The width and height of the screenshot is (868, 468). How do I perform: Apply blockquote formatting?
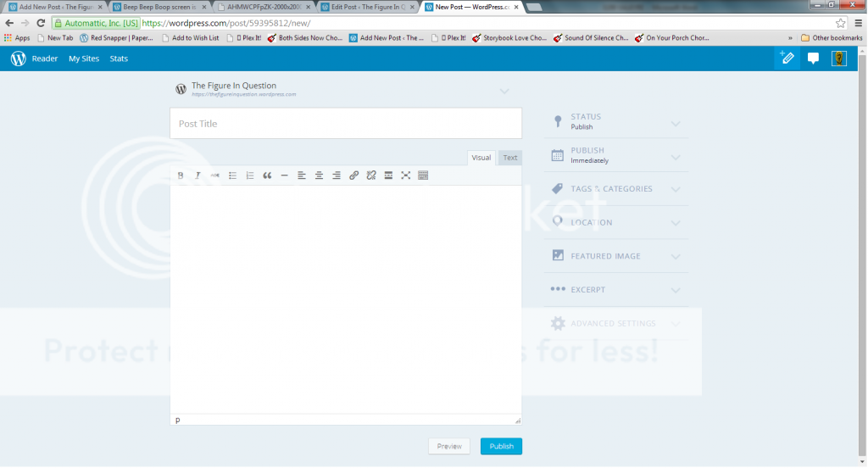(267, 175)
